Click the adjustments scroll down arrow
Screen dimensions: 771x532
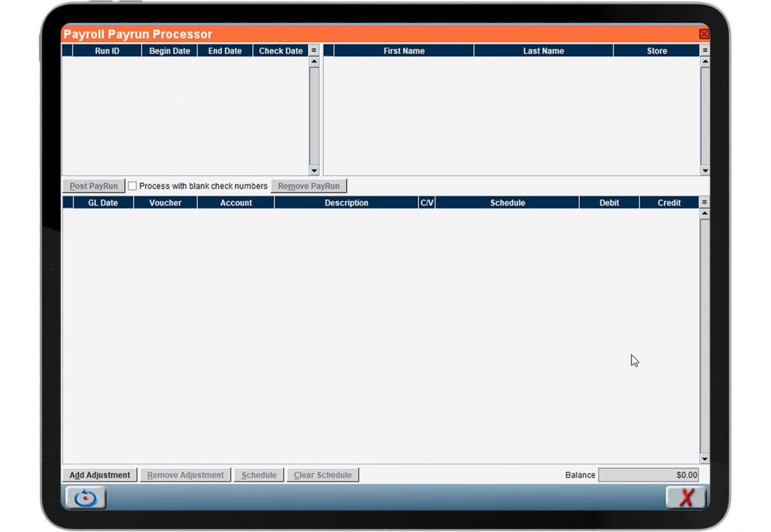tap(705, 458)
